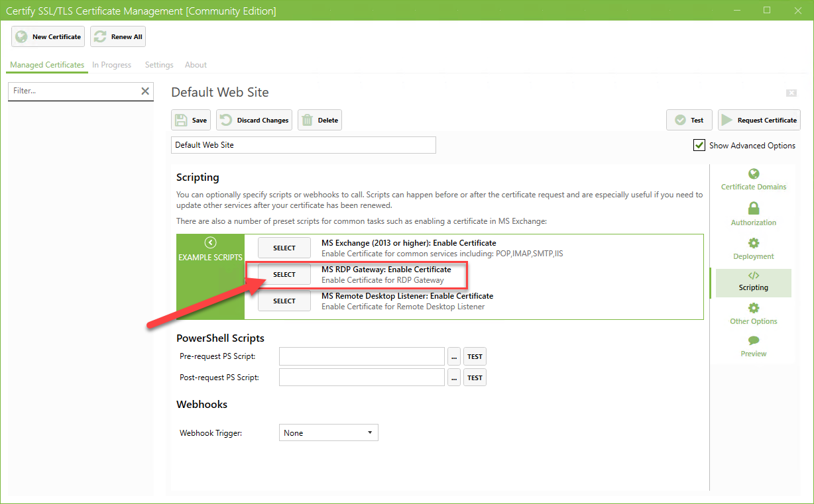Select the MS RDP Gateway script

(x=284, y=274)
